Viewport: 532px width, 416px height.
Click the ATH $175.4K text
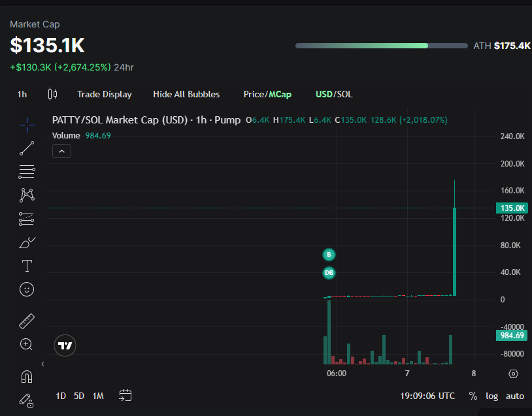[x=501, y=46]
